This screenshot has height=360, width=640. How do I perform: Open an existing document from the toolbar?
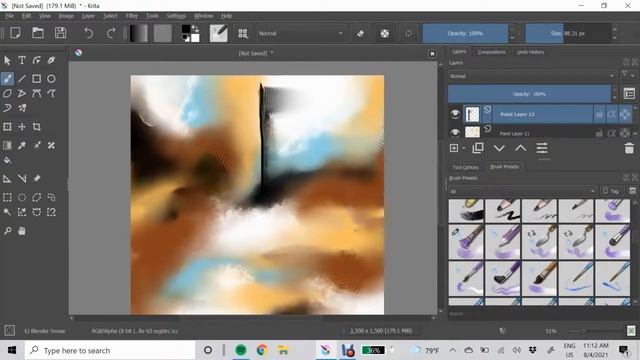38,33
